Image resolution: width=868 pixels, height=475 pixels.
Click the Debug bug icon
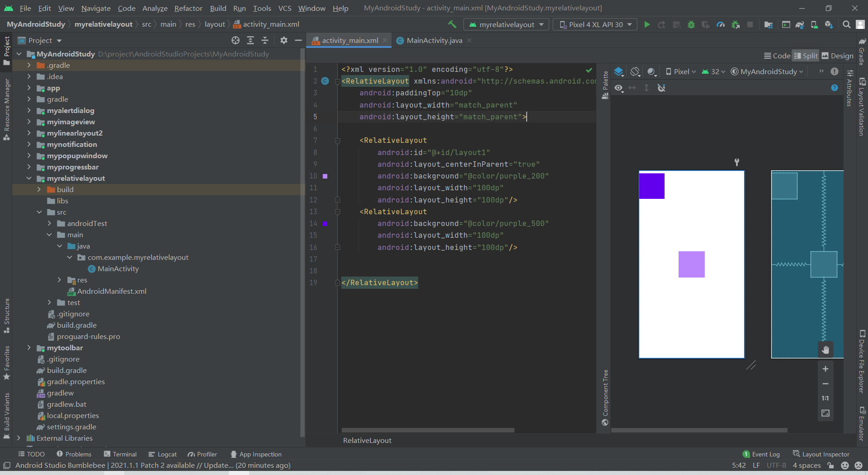click(691, 24)
